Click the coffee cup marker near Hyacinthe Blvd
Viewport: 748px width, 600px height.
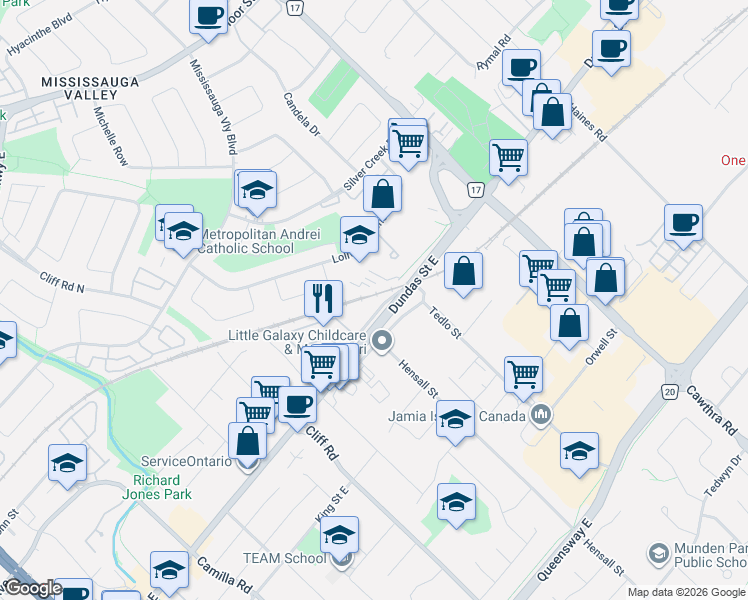[x=208, y=19]
